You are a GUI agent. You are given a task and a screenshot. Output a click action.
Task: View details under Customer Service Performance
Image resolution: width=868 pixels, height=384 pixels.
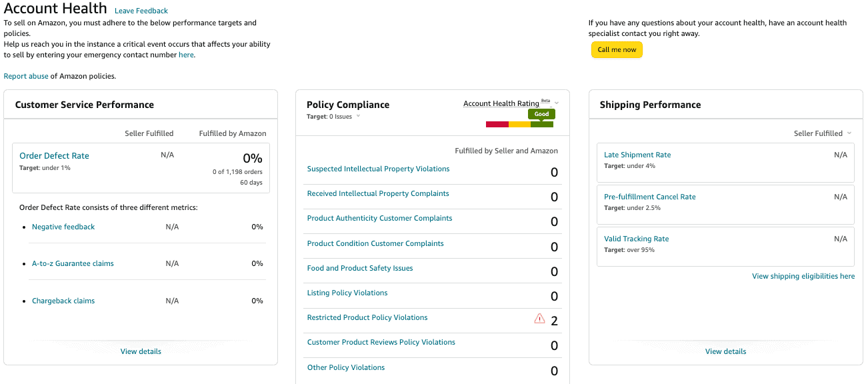pyautogui.click(x=141, y=351)
